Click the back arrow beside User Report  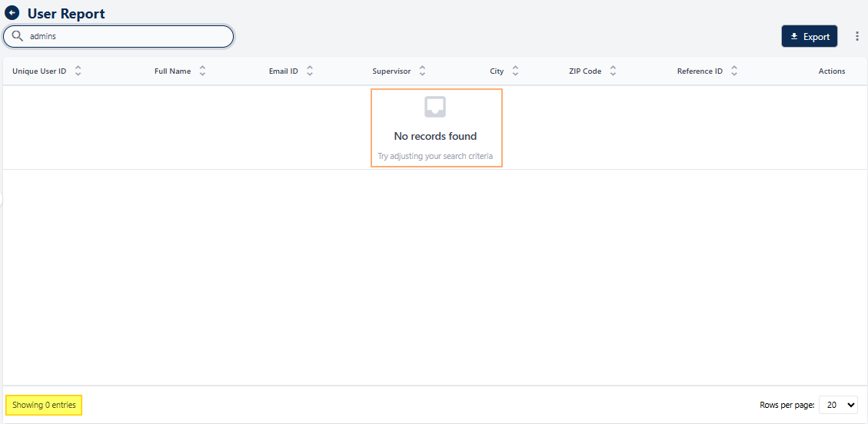click(12, 13)
